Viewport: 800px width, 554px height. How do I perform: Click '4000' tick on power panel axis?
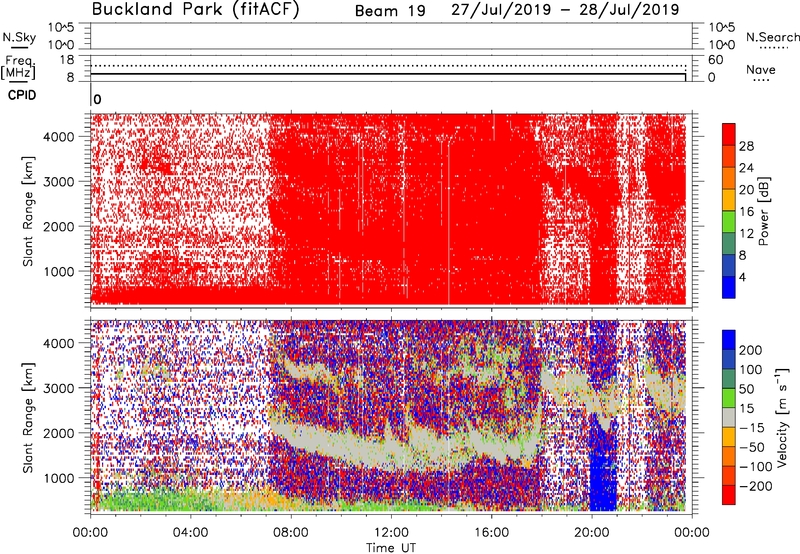click(x=59, y=137)
